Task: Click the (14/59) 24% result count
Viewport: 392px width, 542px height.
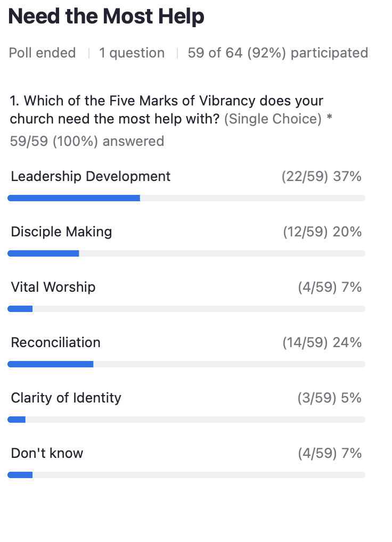Action: point(322,342)
